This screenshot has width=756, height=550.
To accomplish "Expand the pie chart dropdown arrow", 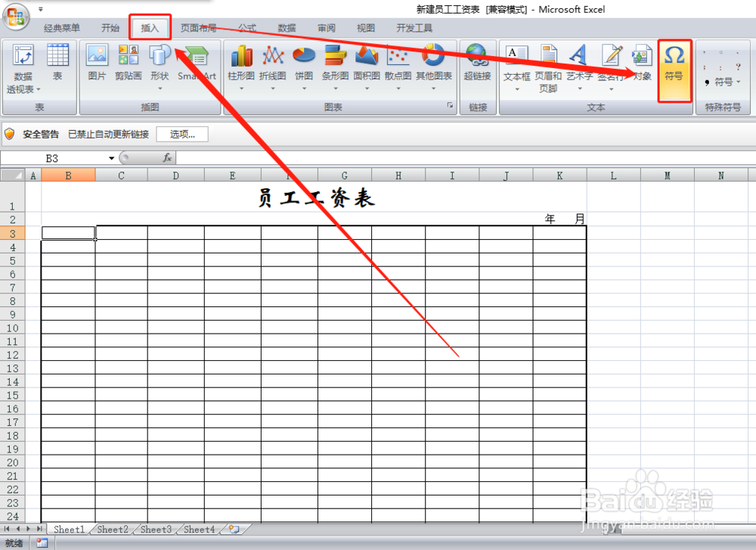I will tap(304, 89).
